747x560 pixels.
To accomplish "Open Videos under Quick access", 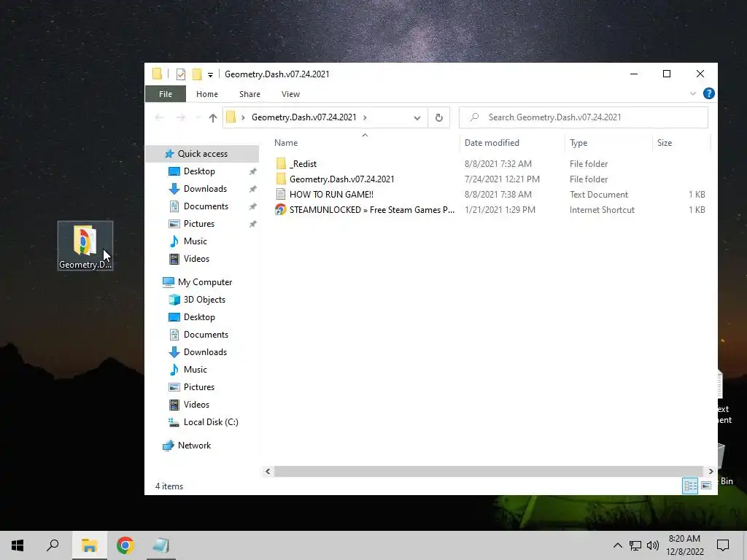I will click(196, 259).
